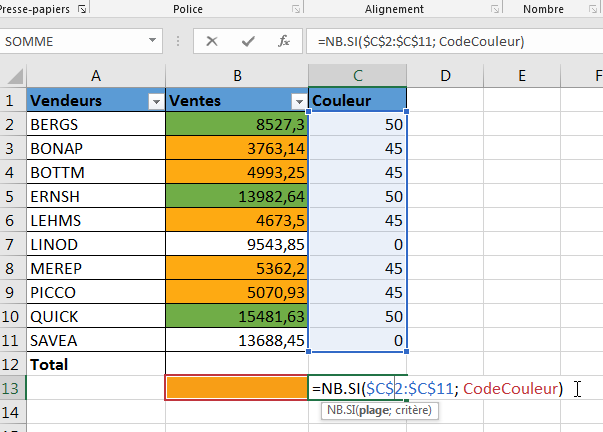Click the orange filled cell in row 13
Viewport: 603px width, 432px height.
point(236,388)
